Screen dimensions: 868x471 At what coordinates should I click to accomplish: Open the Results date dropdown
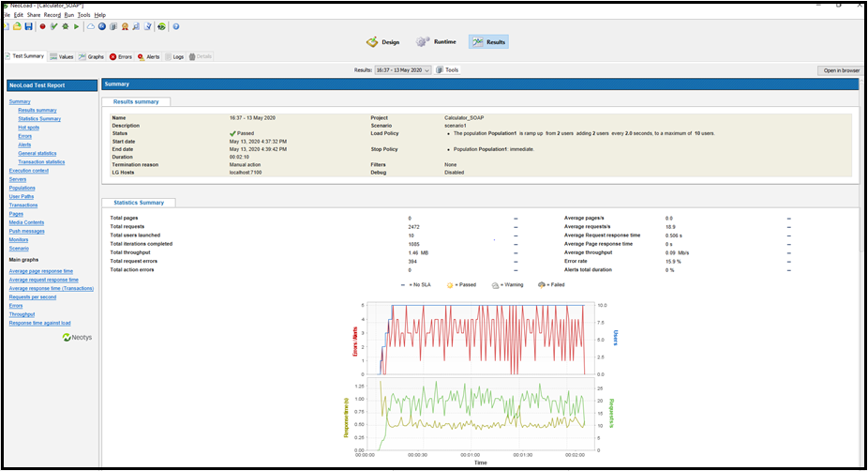point(403,70)
